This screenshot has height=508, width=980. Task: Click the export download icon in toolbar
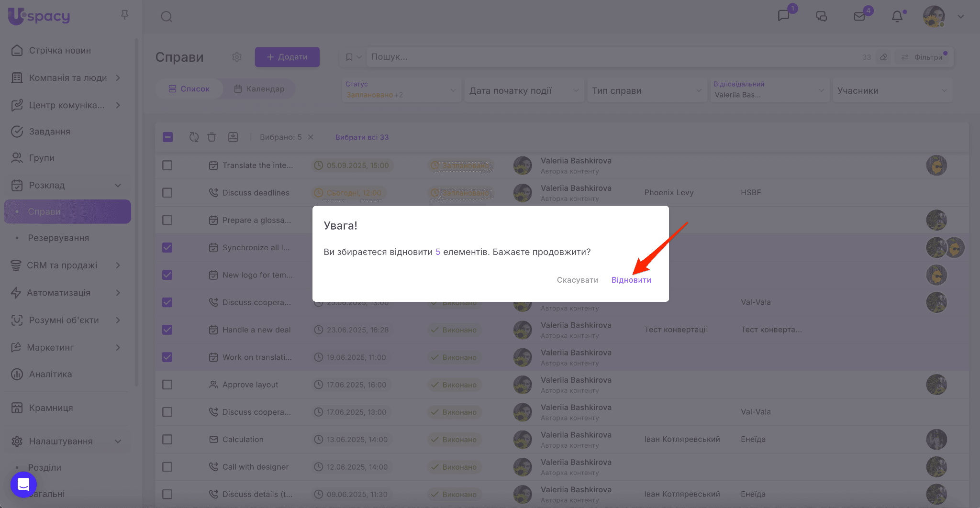[233, 137]
